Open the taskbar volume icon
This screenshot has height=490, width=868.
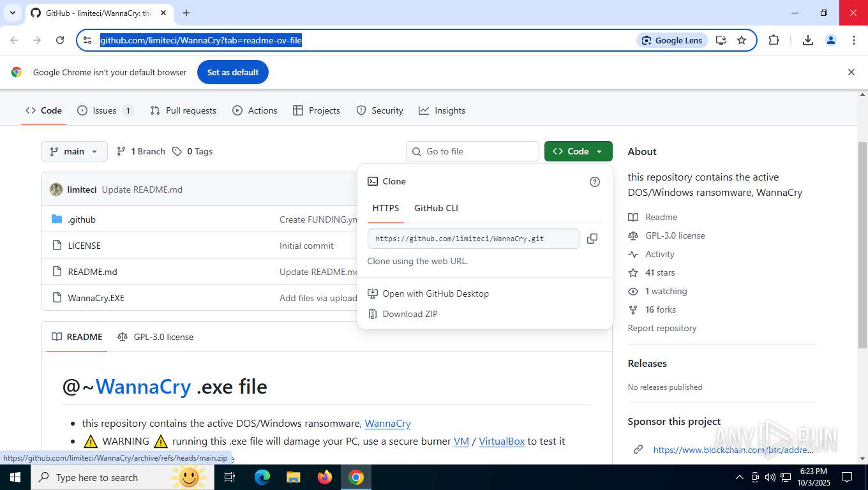tap(770, 477)
